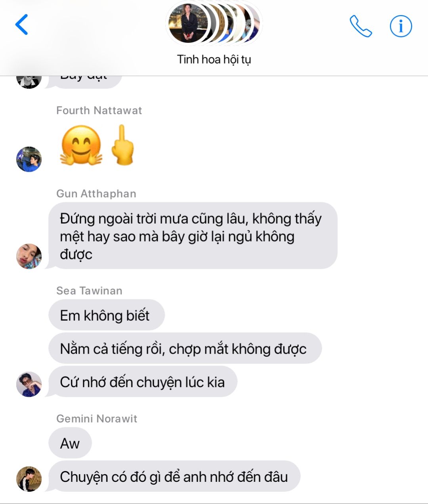Select the 'Cứ nhớ đến chuyện lúc kia' bubble
The height and width of the screenshot is (504, 428).
143,382
